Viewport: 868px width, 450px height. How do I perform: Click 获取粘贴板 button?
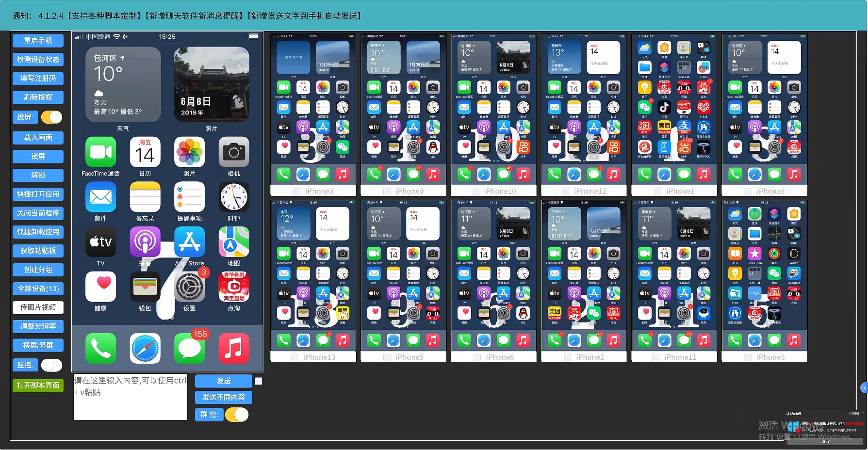point(38,251)
